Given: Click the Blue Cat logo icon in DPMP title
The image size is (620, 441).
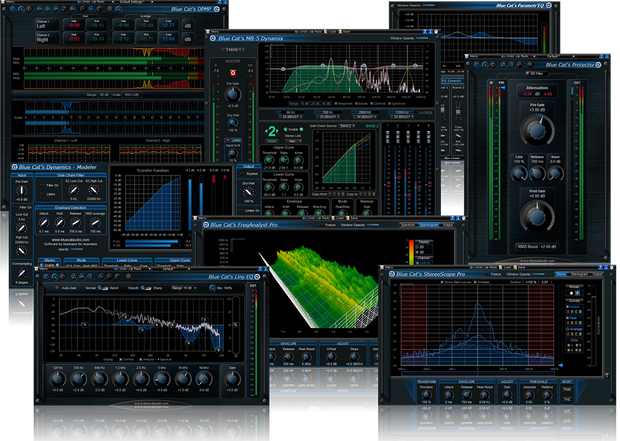Looking at the screenshot, I should click(217, 9).
